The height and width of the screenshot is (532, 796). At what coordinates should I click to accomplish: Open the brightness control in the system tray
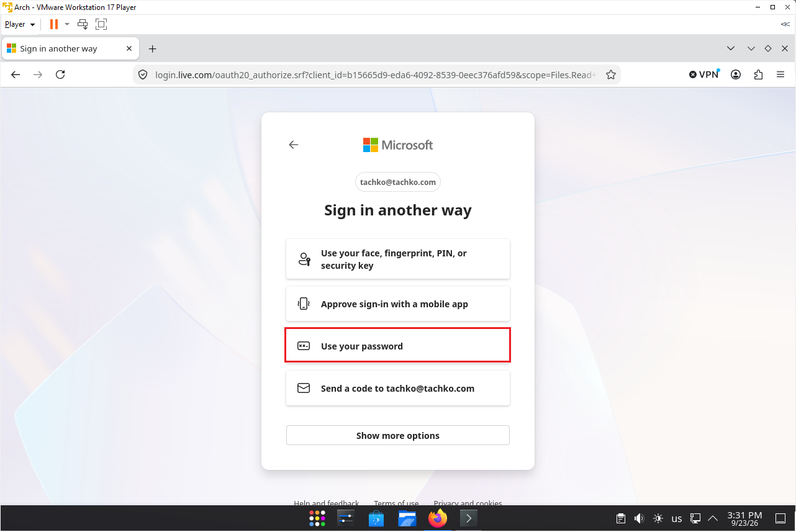(x=658, y=518)
